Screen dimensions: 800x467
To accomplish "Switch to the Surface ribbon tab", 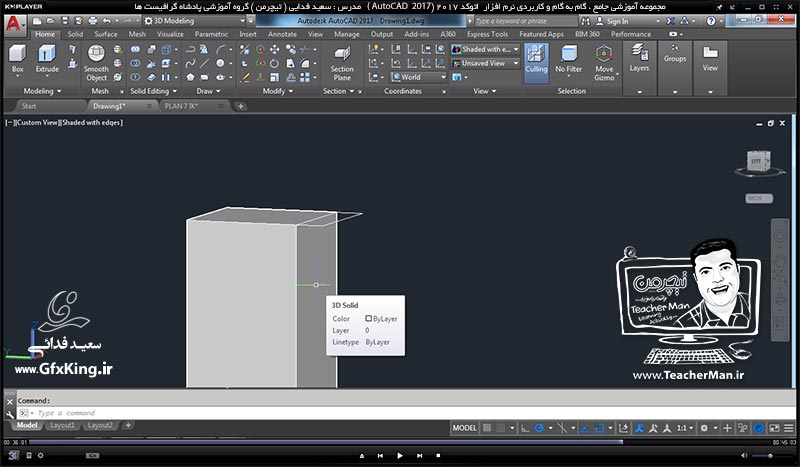I will click(106, 34).
